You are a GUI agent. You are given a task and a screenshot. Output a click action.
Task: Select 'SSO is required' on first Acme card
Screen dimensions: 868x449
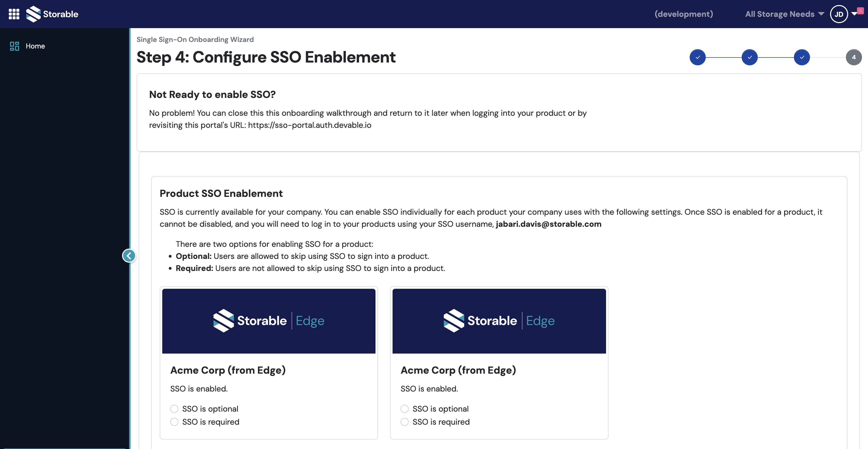tap(174, 422)
